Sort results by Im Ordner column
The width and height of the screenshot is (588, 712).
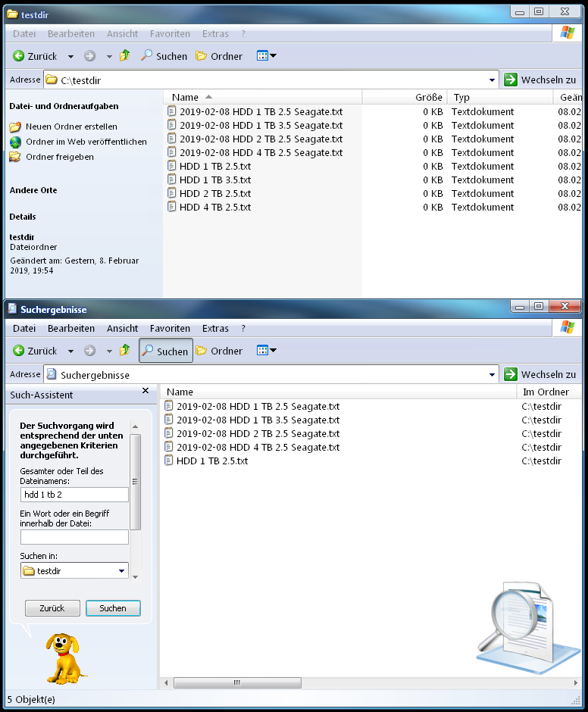(x=549, y=392)
